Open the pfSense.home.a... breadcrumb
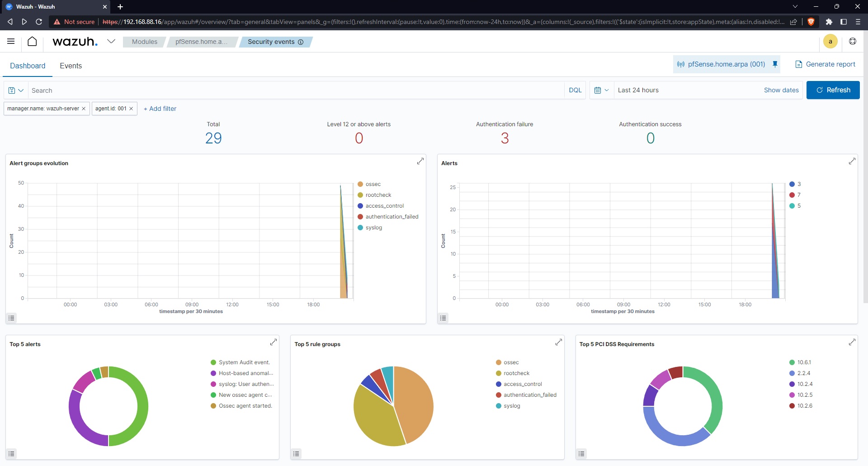The width and height of the screenshot is (868, 466). pos(202,42)
